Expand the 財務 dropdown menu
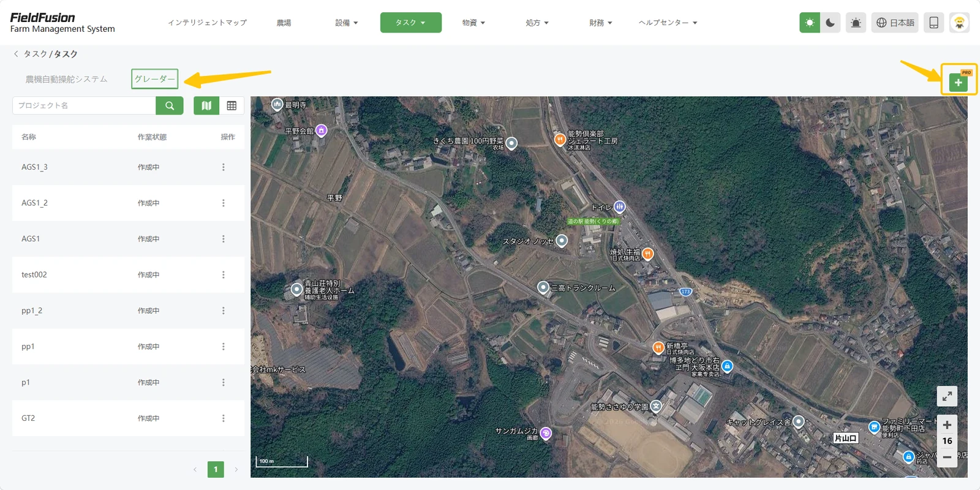 600,23
